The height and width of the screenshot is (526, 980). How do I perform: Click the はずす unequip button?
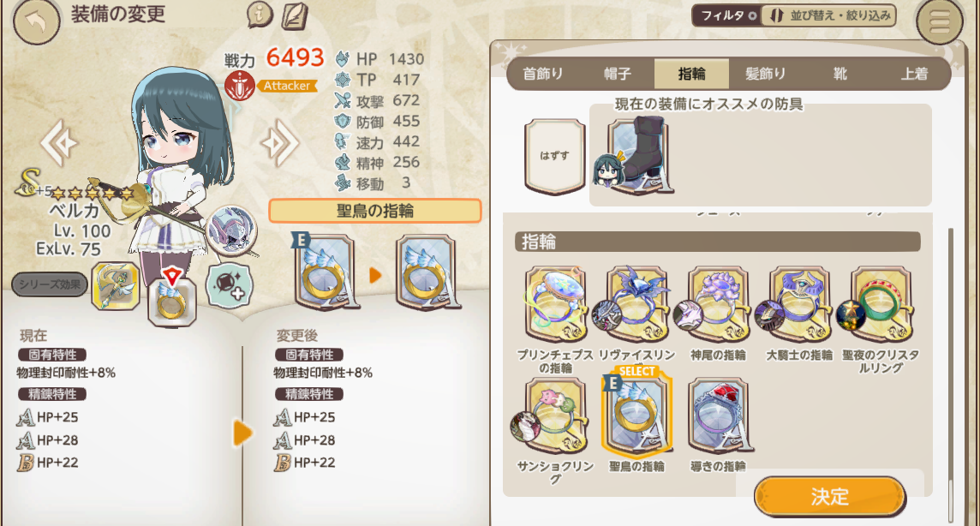pyautogui.click(x=554, y=156)
